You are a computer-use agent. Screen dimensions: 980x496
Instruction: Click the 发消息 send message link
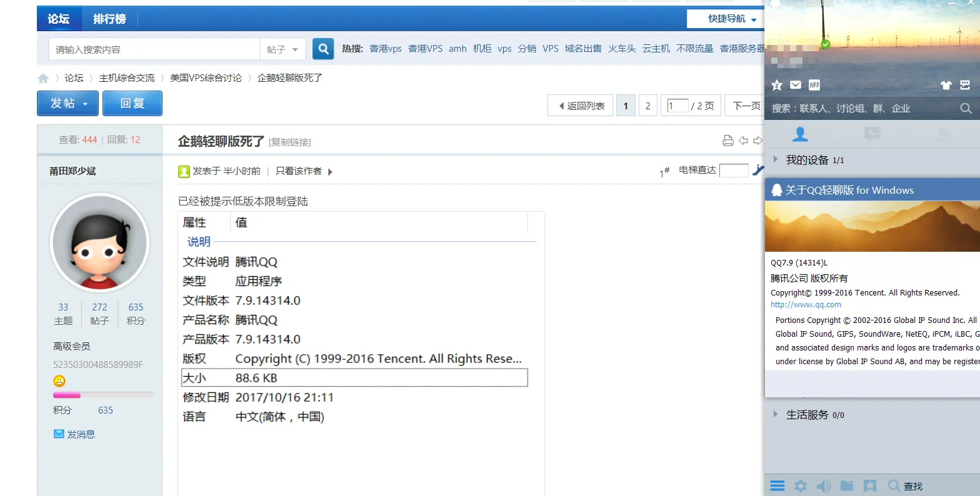click(x=81, y=434)
